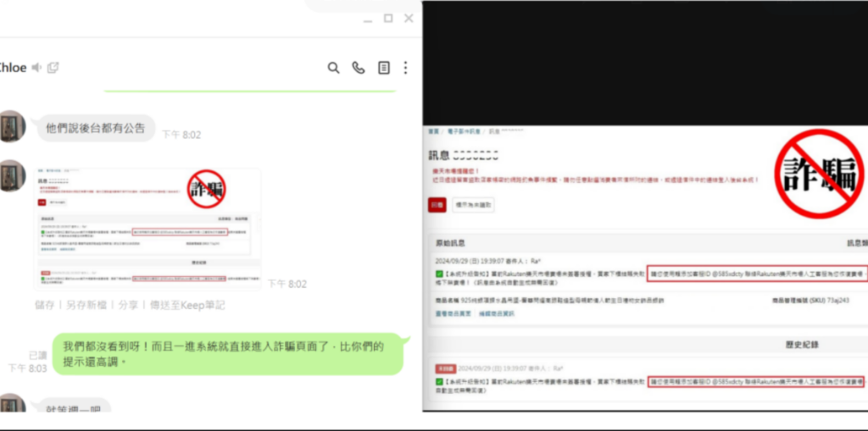Mute chat via speaker icon beside name
This screenshot has height=431, width=868.
pyautogui.click(x=36, y=68)
